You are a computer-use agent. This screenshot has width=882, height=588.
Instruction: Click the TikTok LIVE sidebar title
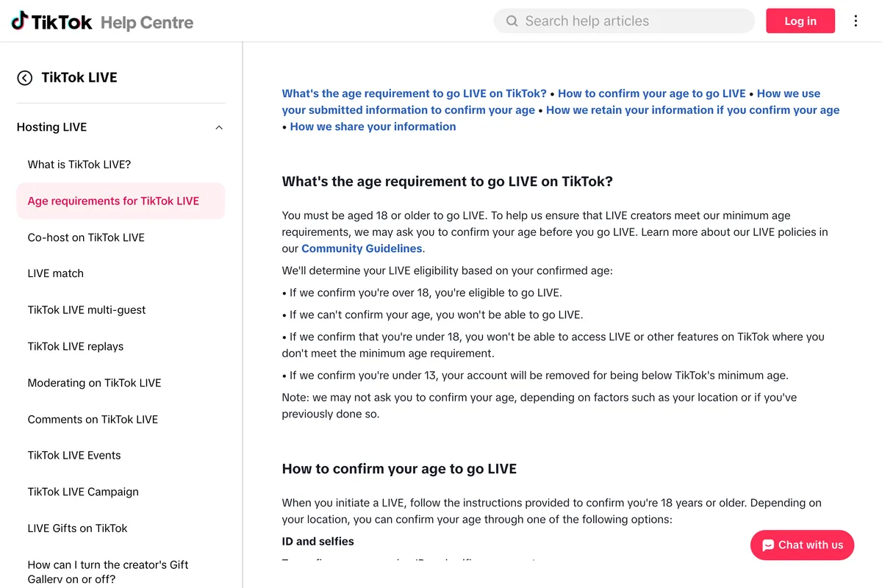pyautogui.click(x=79, y=78)
